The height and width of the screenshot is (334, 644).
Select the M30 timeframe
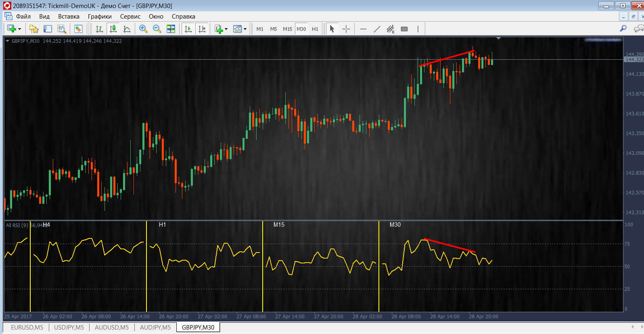pyautogui.click(x=301, y=29)
